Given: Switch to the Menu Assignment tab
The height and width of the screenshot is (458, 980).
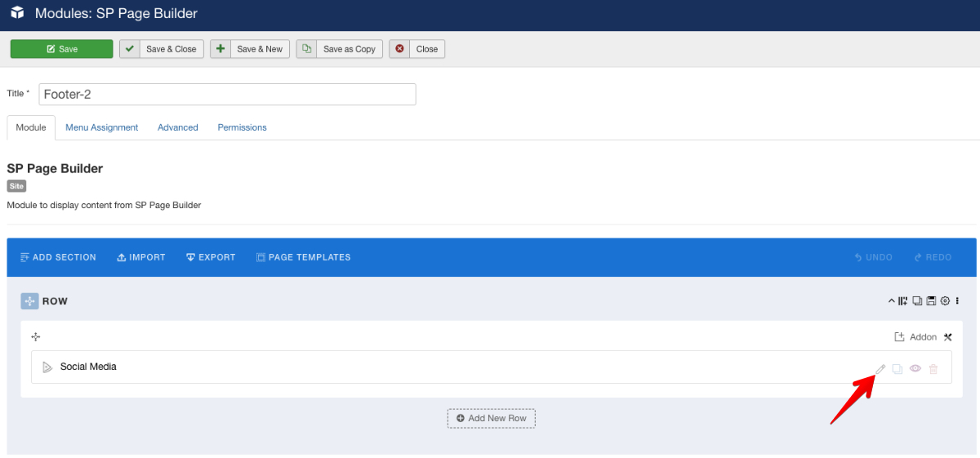Looking at the screenshot, I should (x=102, y=127).
